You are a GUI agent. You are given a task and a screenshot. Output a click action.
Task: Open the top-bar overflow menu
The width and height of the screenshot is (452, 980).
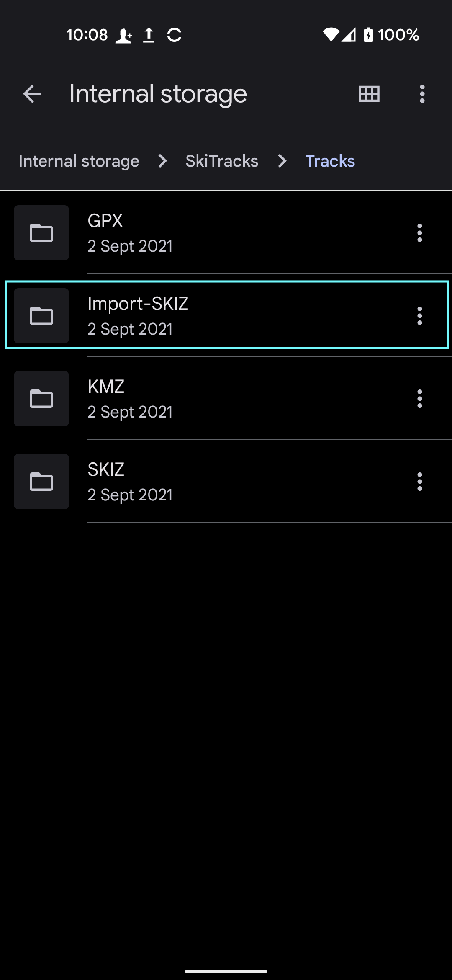[x=422, y=94]
